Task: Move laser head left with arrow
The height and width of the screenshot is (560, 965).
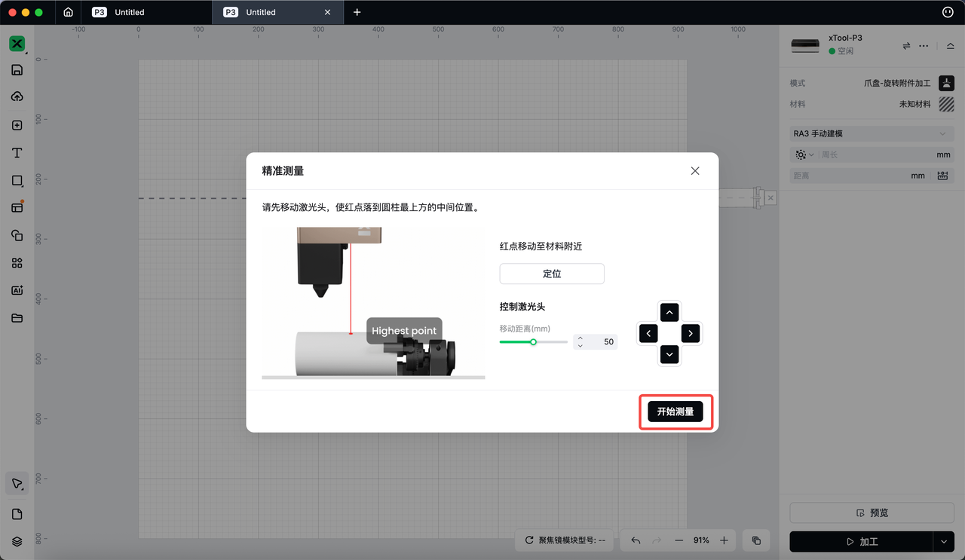Action: 648,333
